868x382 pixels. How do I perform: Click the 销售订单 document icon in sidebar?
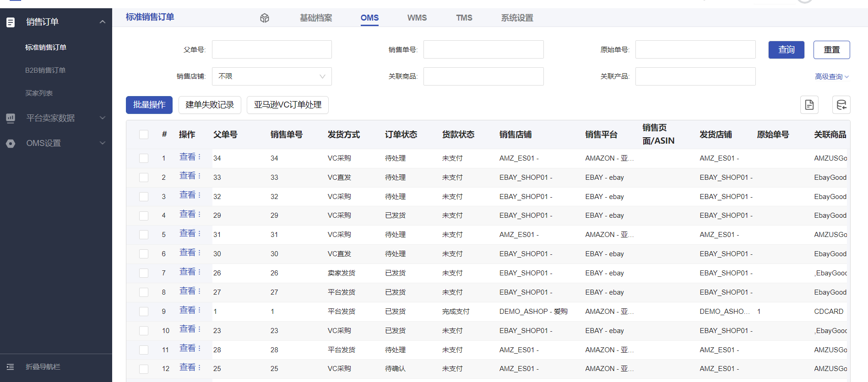[11, 22]
